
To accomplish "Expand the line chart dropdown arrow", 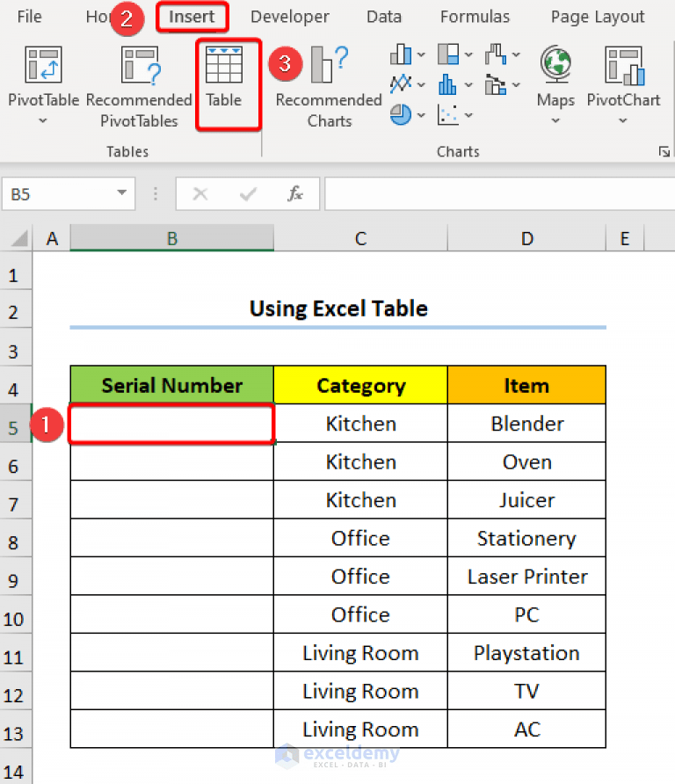I will pos(421,85).
